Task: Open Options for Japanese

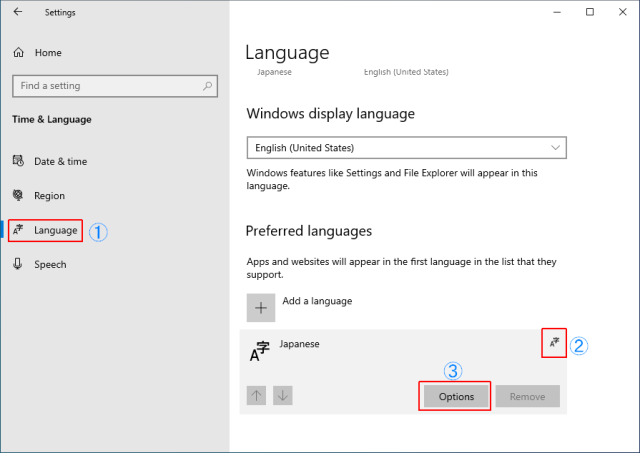Action: (454, 396)
